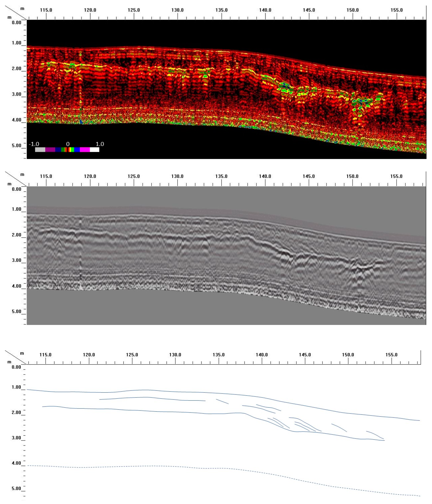Click the 125.0 tick label on middle panel
This screenshot has width=432, height=504.
click(x=134, y=176)
